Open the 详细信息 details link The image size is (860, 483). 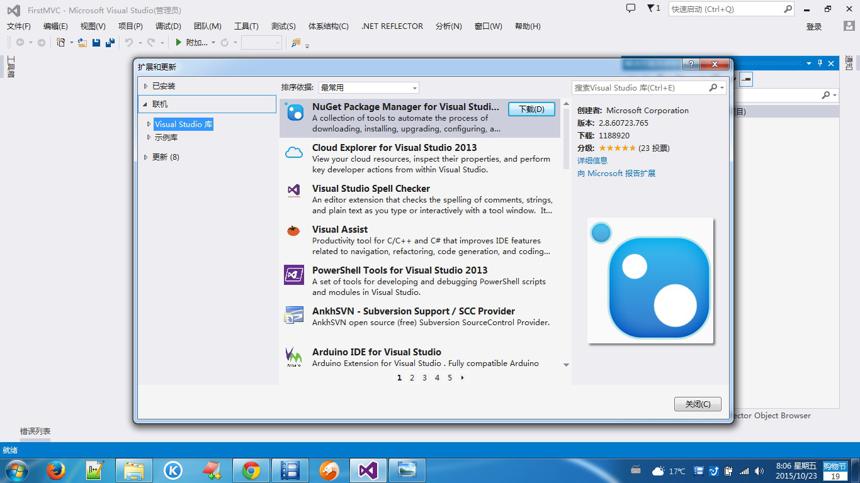click(x=592, y=161)
